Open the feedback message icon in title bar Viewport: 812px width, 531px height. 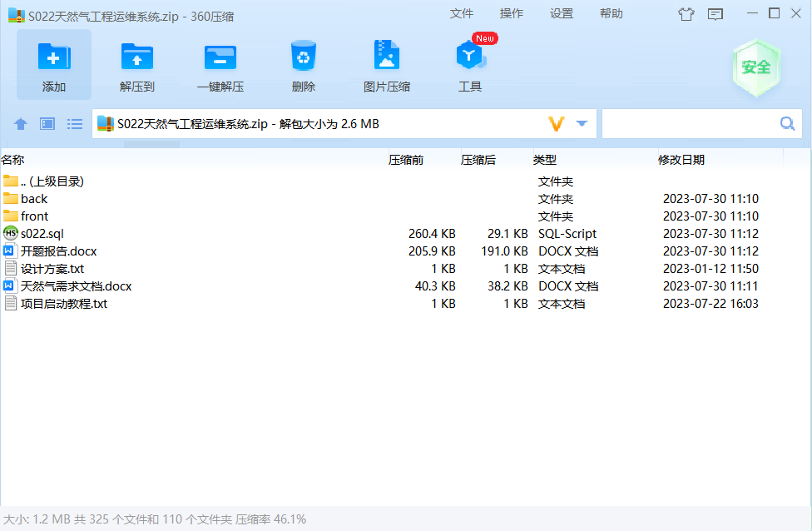tap(715, 14)
